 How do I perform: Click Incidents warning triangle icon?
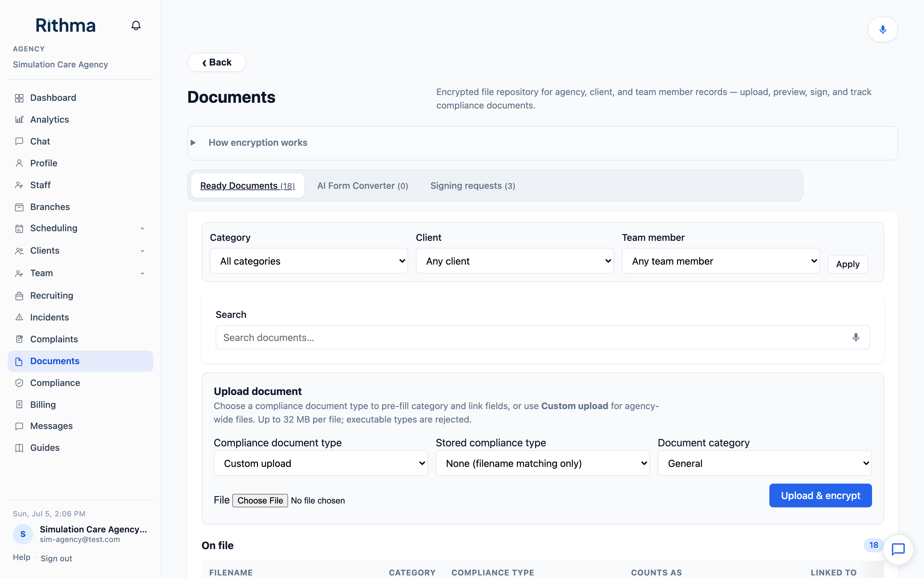click(19, 317)
